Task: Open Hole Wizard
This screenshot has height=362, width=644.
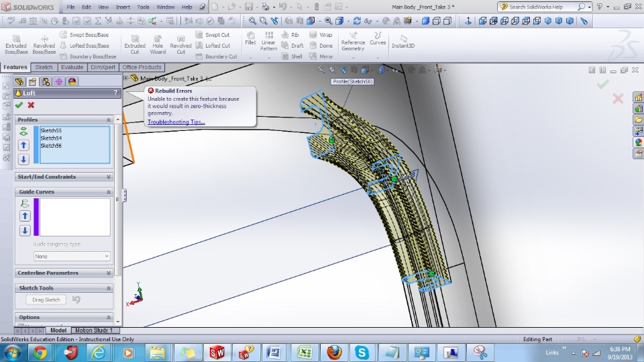Action: [x=158, y=44]
